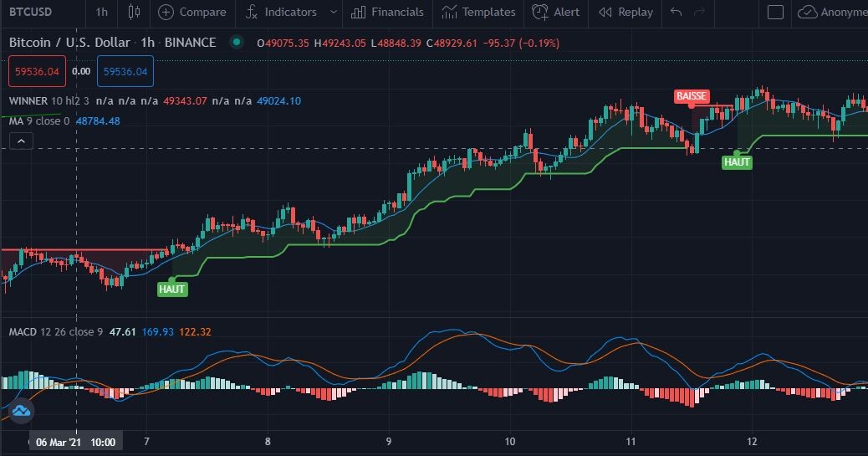Viewport: 868px width, 456px height.
Task: Click the Compare plus icon
Action: click(166, 13)
